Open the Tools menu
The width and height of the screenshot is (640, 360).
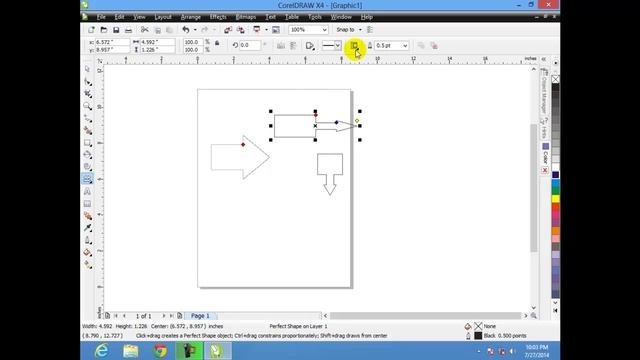pos(315,17)
